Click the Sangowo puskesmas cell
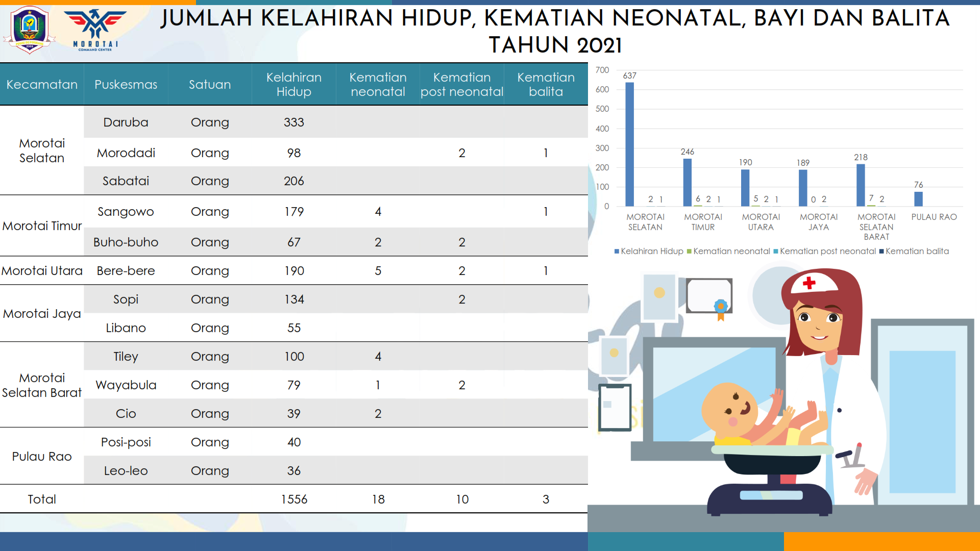This screenshot has height=551, width=980. coord(126,211)
